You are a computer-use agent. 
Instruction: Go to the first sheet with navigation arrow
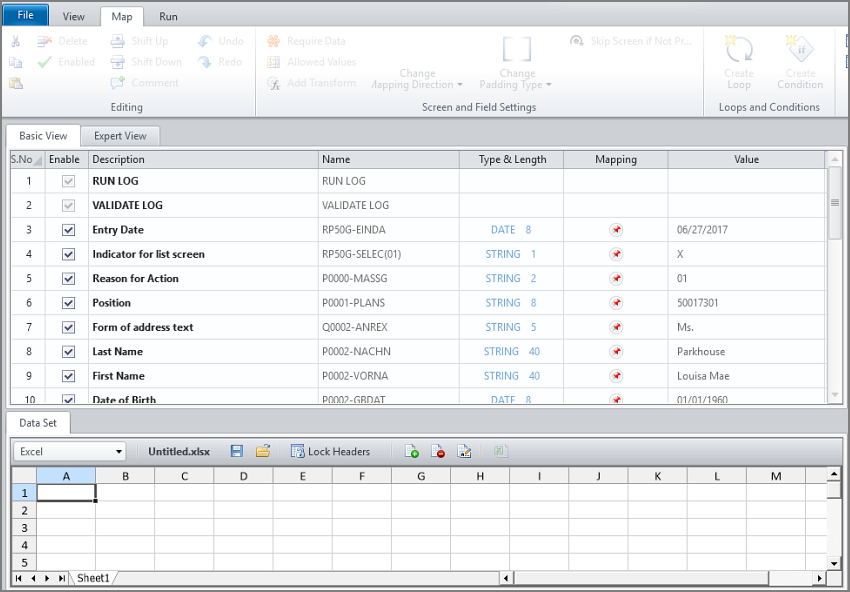[x=19, y=578]
